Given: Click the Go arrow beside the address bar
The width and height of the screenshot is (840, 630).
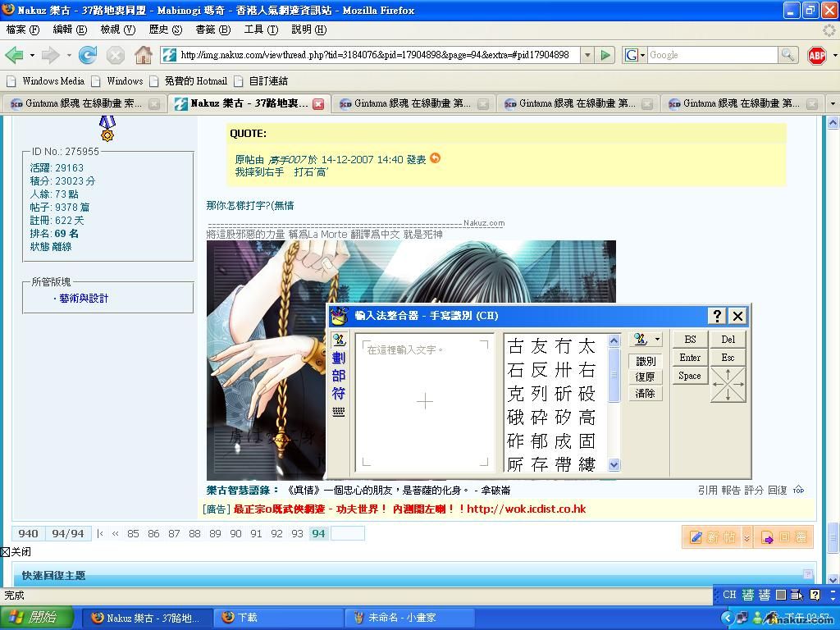Looking at the screenshot, I should point(605,55).
